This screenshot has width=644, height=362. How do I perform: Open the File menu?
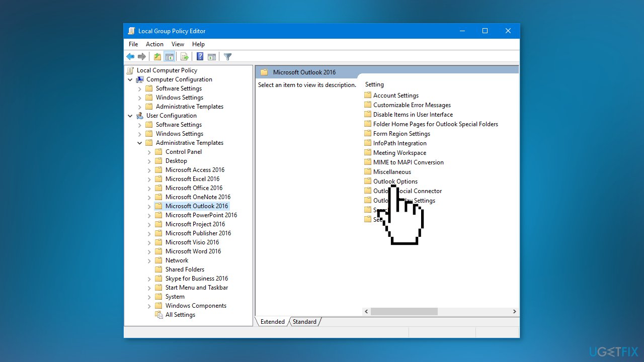pos(133,44)
